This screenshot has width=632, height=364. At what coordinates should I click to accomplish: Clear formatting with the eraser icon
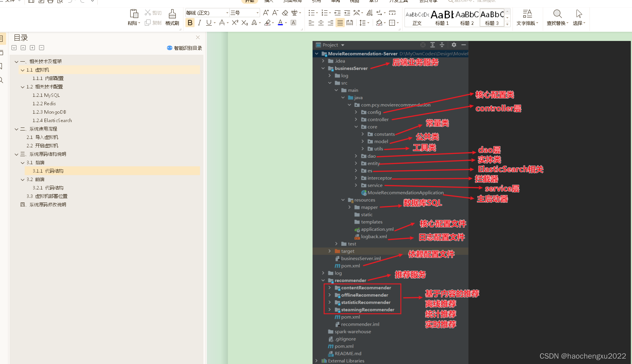click(x=285, y=13)
